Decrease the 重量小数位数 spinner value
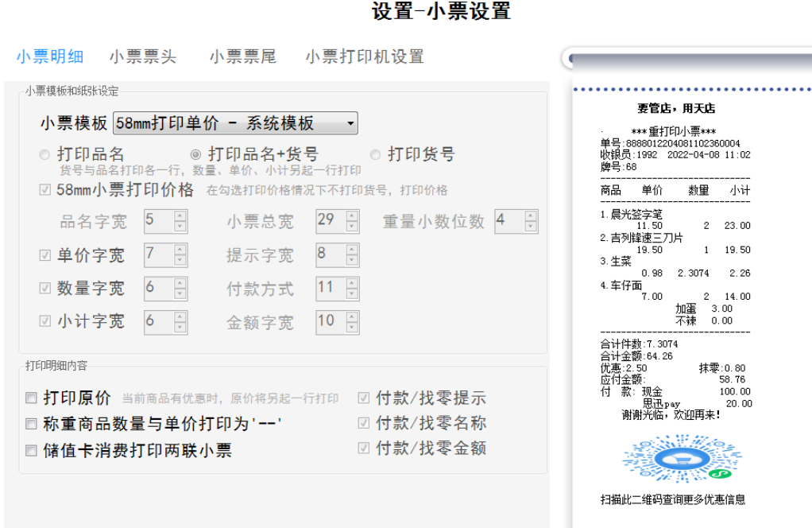 pos(531,226)
